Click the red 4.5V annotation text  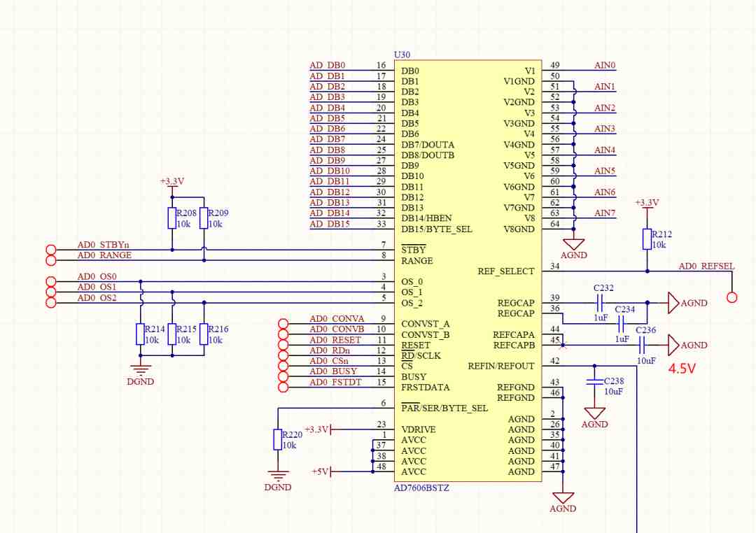682,369
